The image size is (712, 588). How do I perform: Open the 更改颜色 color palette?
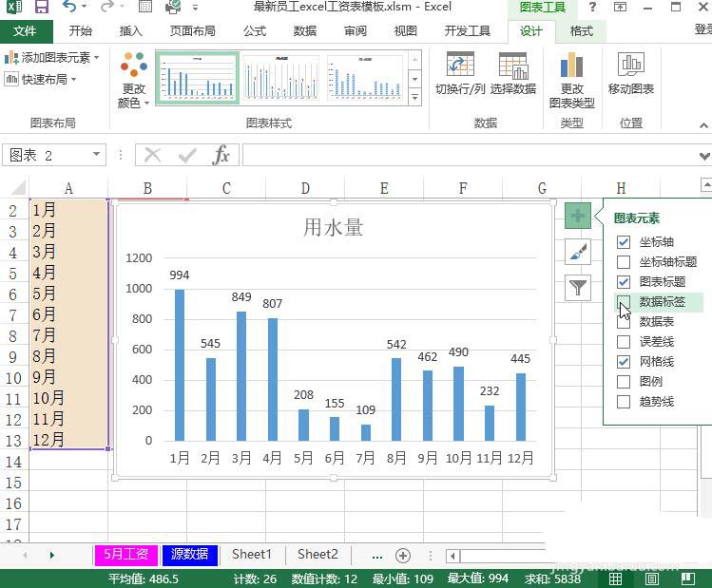pos(133,80)
